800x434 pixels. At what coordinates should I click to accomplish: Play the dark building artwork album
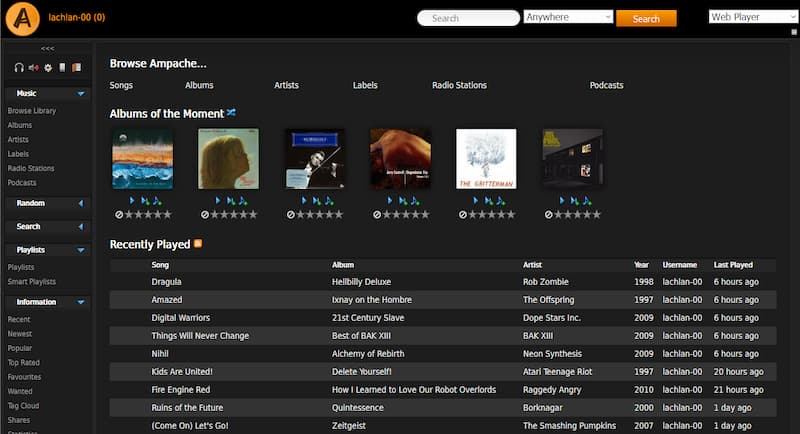pos(562,200)
